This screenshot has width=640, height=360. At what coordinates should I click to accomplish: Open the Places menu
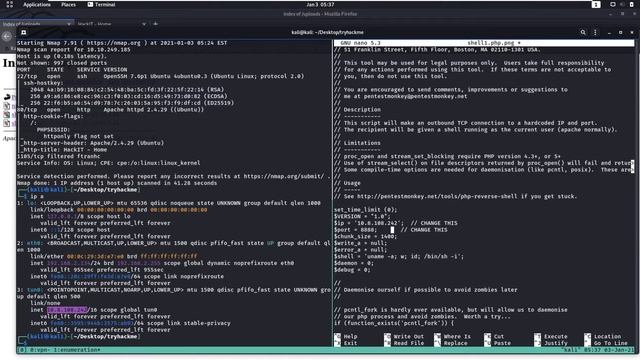[x=69, y=4]
